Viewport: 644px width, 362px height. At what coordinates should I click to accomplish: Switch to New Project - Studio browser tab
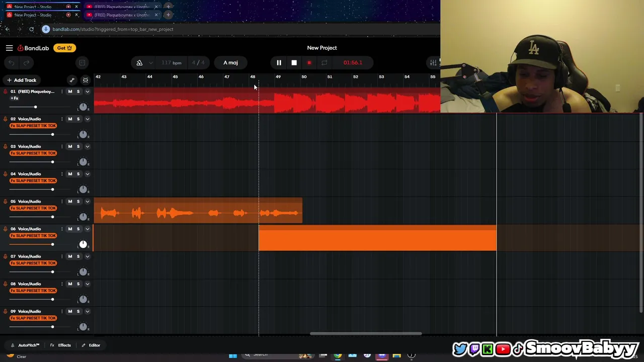(x=40, y=15)
